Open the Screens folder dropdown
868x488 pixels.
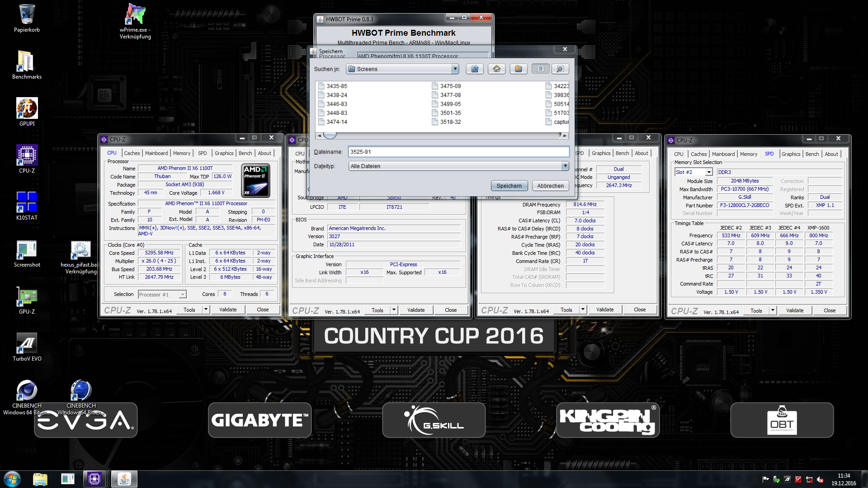pyautogui.click(x=455, y=69)
